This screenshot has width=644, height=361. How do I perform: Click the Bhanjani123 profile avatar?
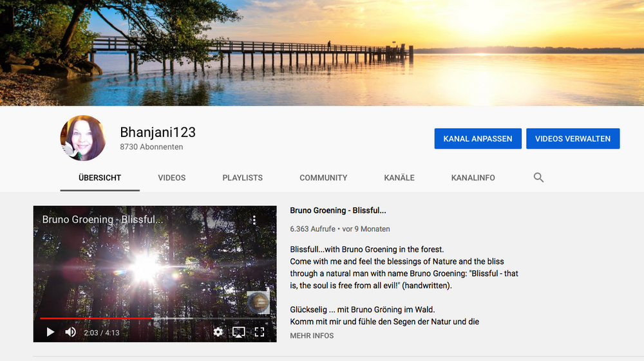(83, 138)
